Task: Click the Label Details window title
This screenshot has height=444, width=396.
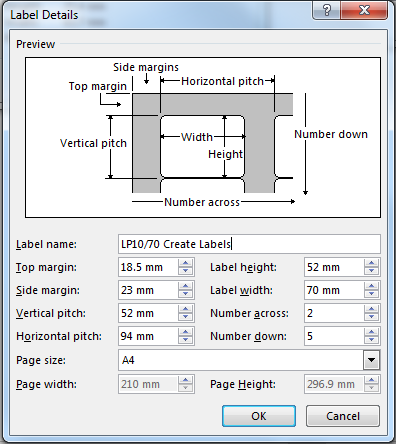Action: [x=44, y=15]
